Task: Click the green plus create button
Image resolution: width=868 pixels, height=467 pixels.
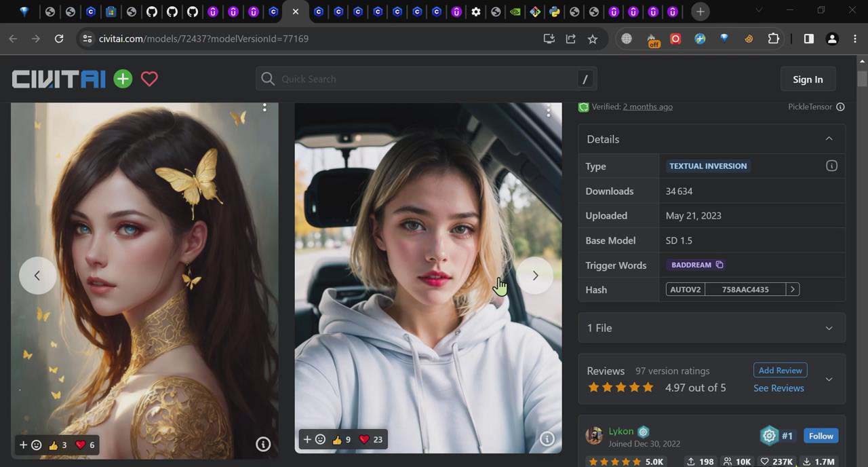Action: coord(123,79)
